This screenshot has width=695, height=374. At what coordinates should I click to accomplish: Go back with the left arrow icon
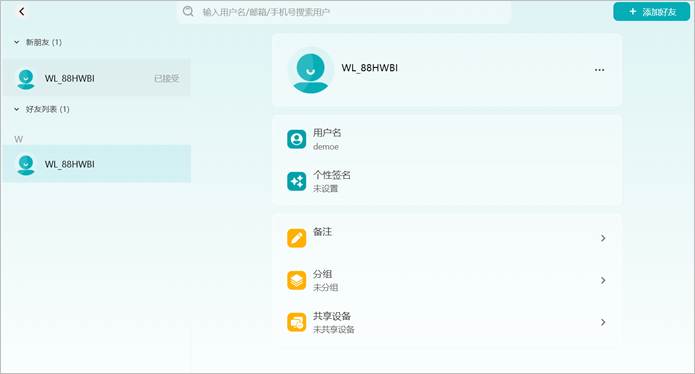[x=21, y=12]
